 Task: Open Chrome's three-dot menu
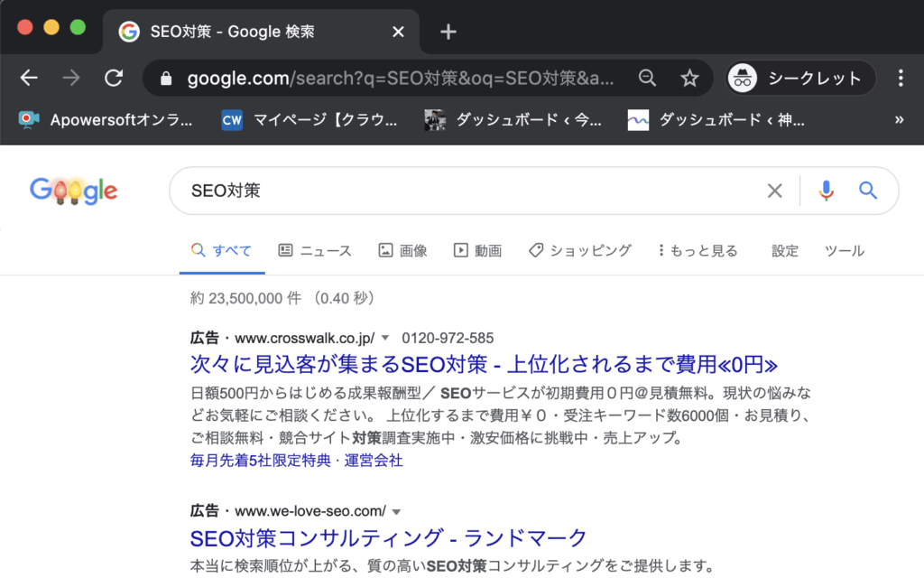tap(901, 78)
